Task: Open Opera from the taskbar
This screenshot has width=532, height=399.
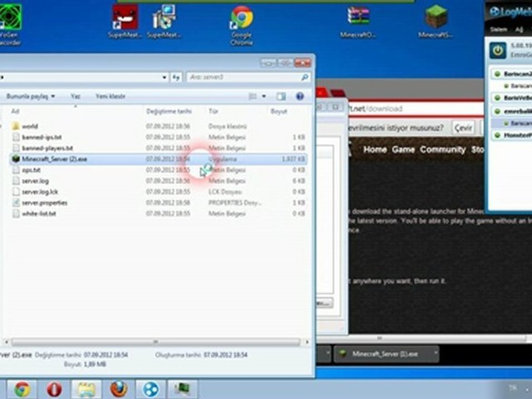Action: coord(54,389)
